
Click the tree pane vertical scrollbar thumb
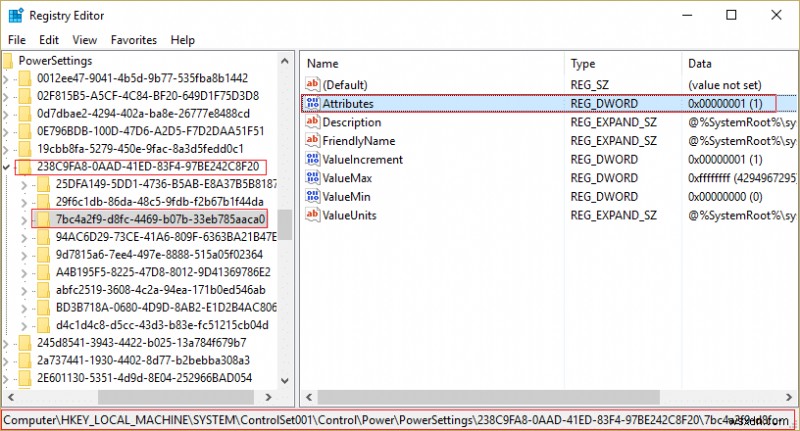point(285,225)
